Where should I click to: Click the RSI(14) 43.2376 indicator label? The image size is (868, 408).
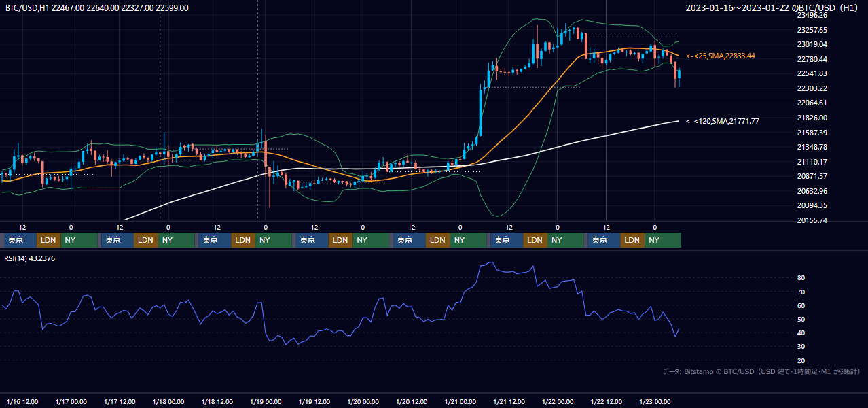pyautogui.click(x=30, y=258)
